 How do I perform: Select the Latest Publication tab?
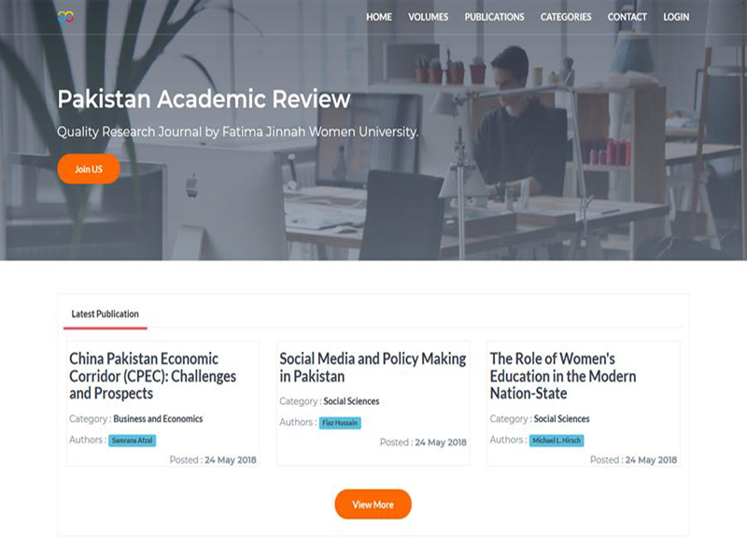(x=106, y=315)
